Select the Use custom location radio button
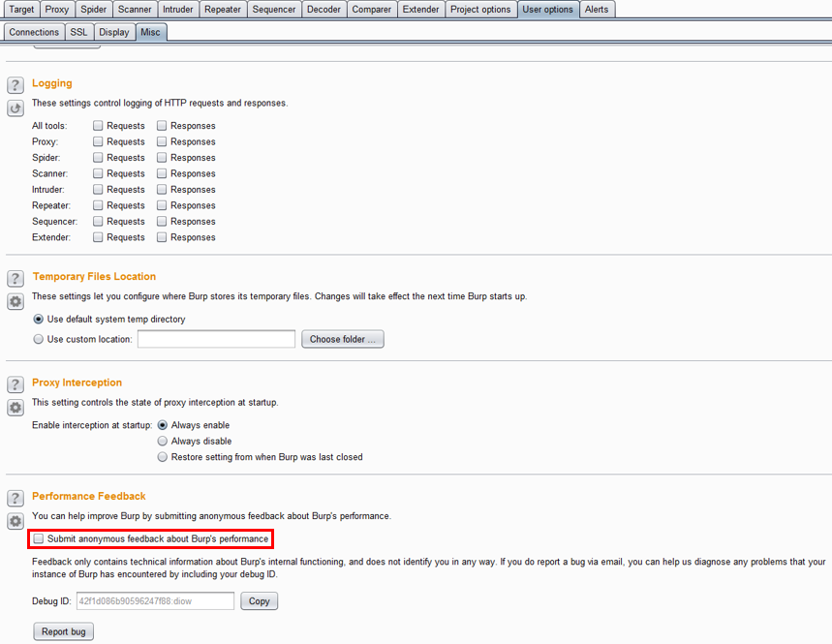 [x=38, y=339]
